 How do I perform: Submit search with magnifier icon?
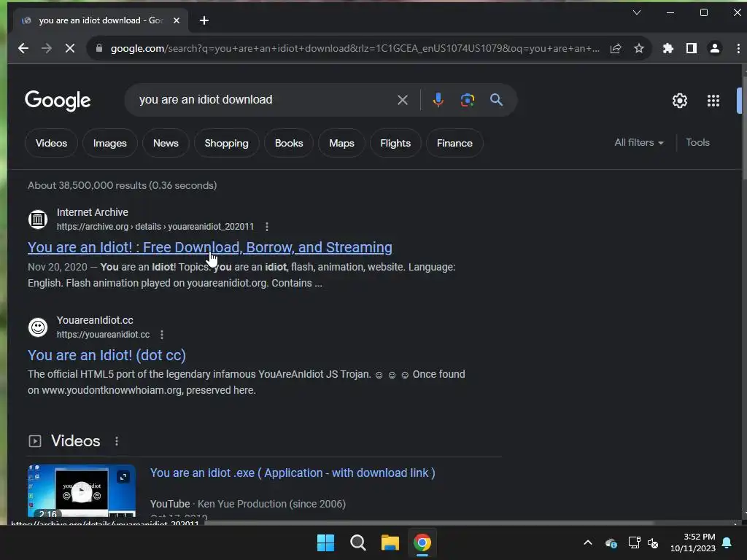(x=496, y=100)
